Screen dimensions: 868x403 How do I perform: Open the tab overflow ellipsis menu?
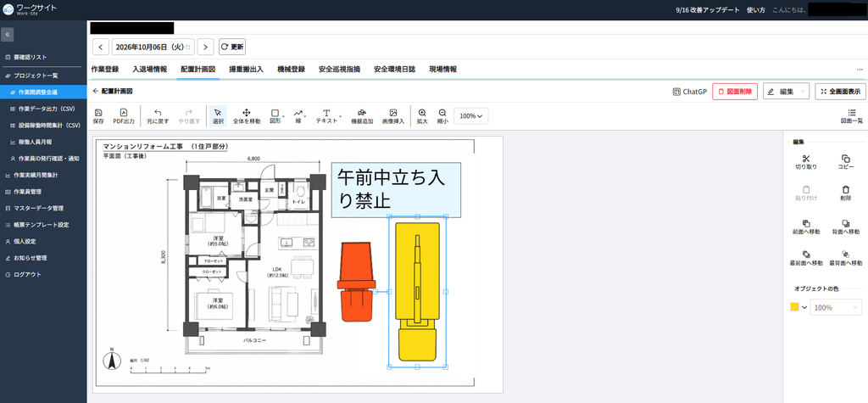[x=860, y=70]
